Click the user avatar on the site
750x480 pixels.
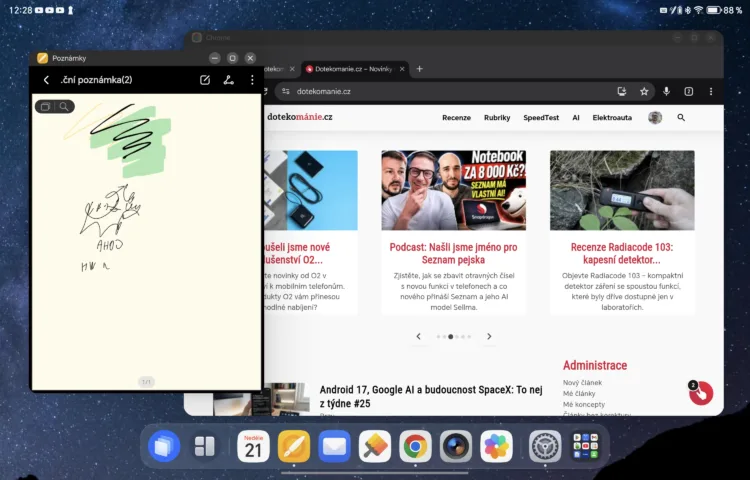pyautogui.click(x=655, y=117)
